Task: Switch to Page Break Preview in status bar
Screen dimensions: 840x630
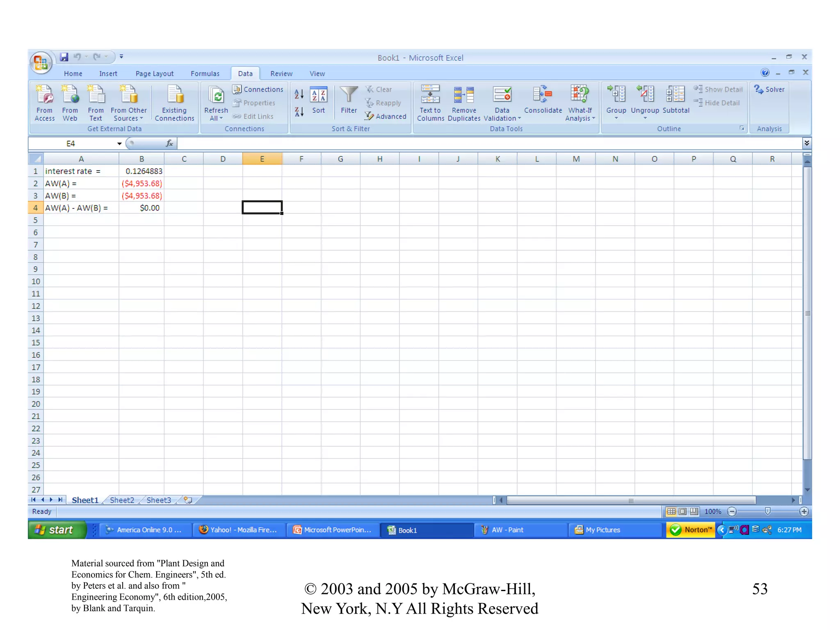Action: [694, 511]
